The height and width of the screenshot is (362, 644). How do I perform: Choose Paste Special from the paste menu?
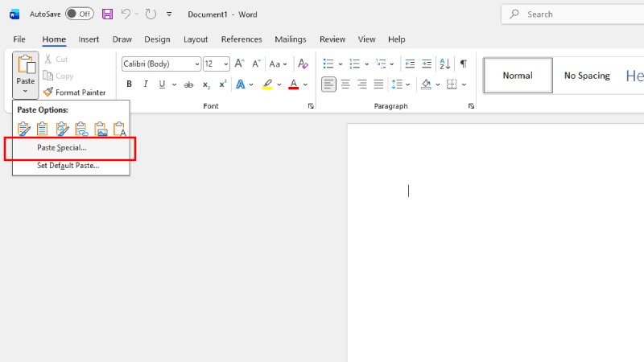click(62, 148)
